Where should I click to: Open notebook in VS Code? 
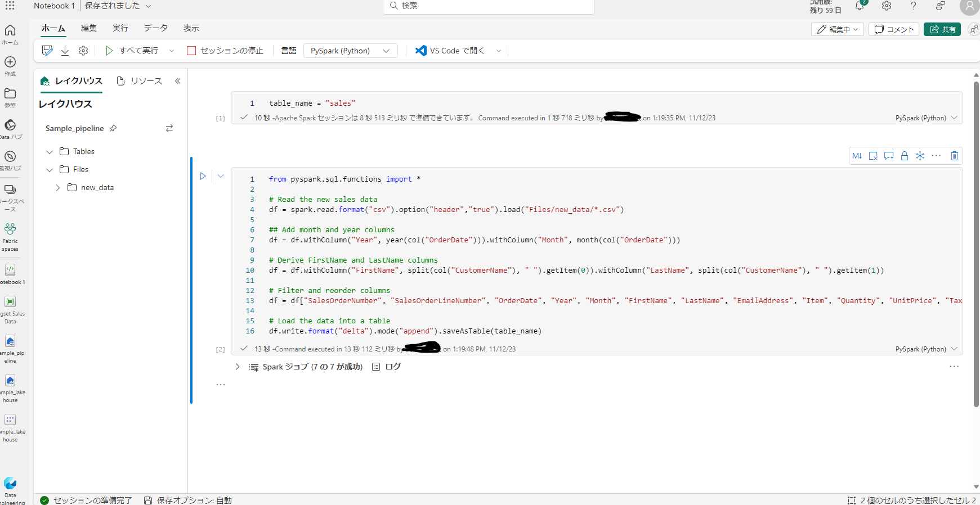[x=450, y=51]
